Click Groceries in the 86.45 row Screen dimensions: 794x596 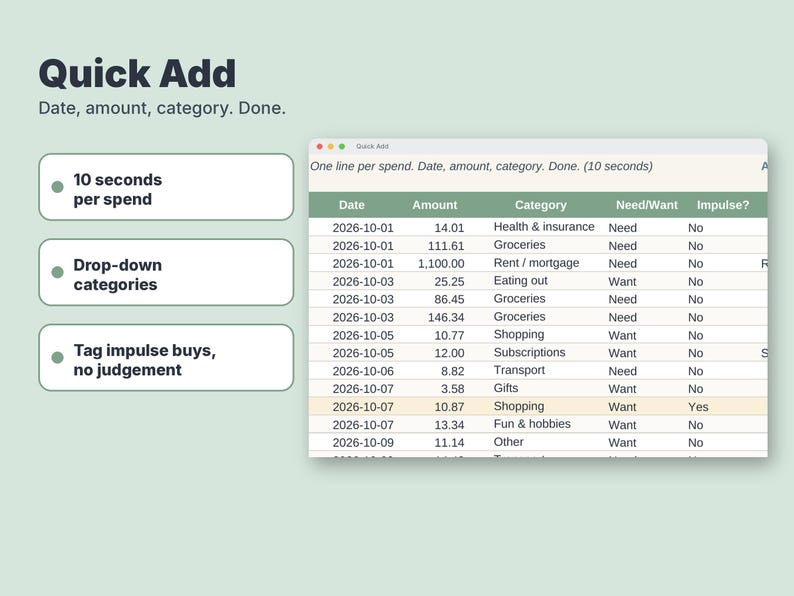[519, 298]
